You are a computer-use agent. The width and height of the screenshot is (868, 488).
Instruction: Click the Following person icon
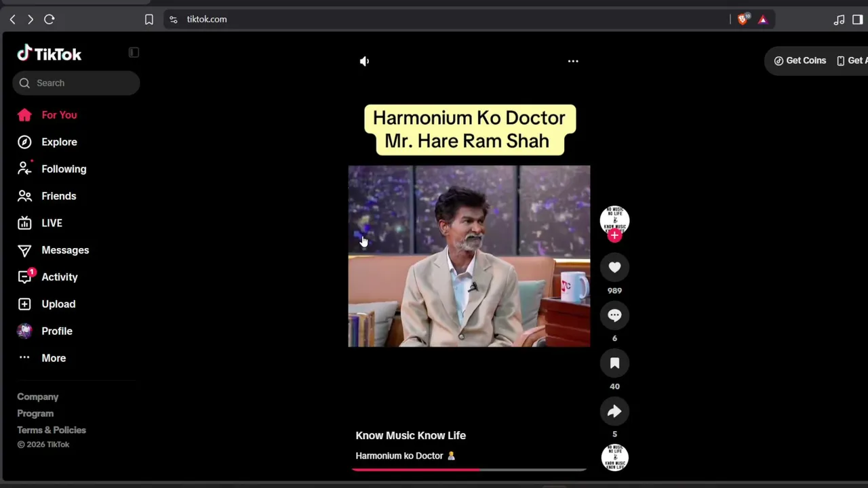click(24, 168)
